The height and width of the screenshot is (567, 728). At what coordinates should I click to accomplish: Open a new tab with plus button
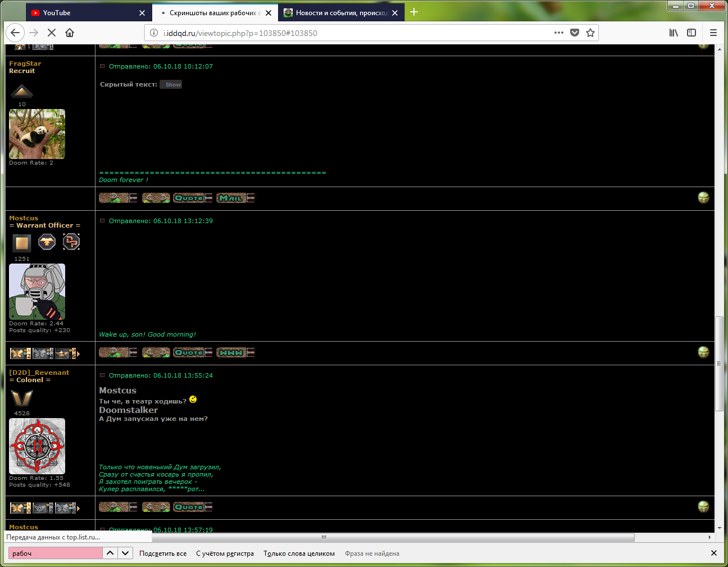coord(414,12)
